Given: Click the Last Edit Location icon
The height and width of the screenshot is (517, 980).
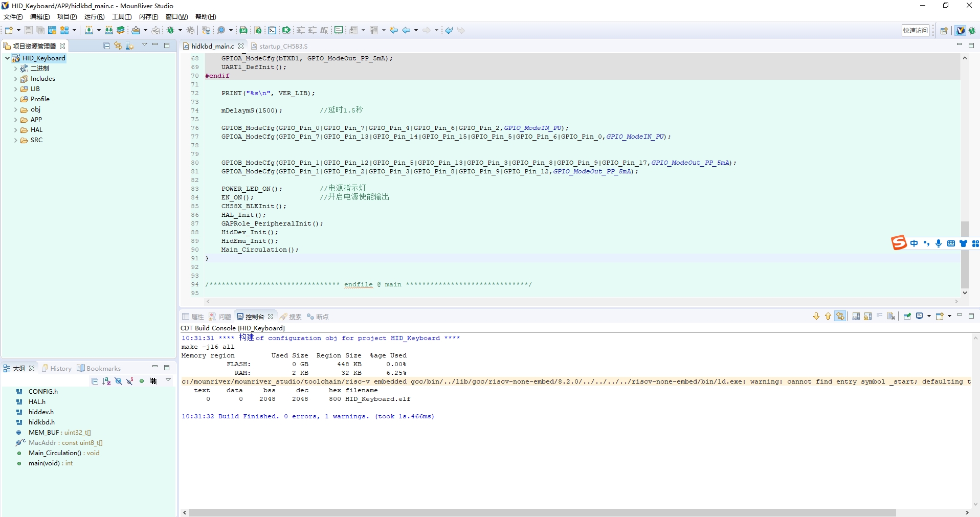Looking at the screenshot, I should click(x=394, y=31).
